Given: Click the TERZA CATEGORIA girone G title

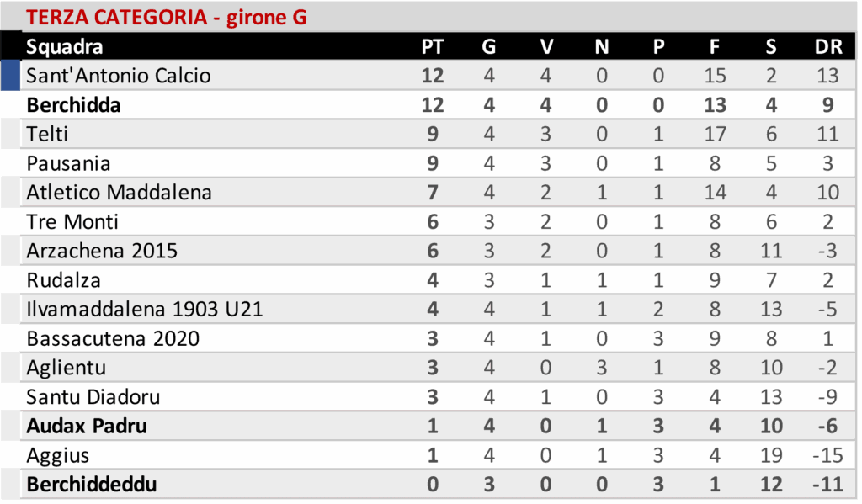Looking at the screenshot, I should (167, 17).
